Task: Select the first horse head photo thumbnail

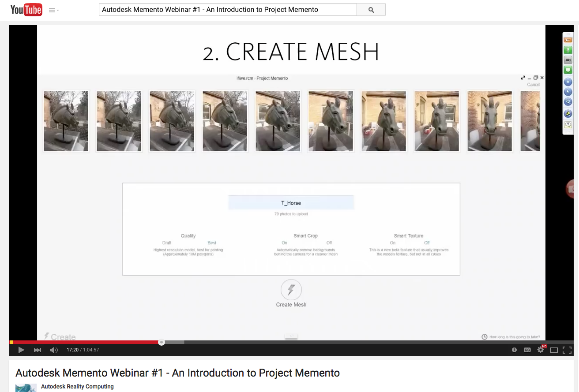Action: click(x=66, y=121)
